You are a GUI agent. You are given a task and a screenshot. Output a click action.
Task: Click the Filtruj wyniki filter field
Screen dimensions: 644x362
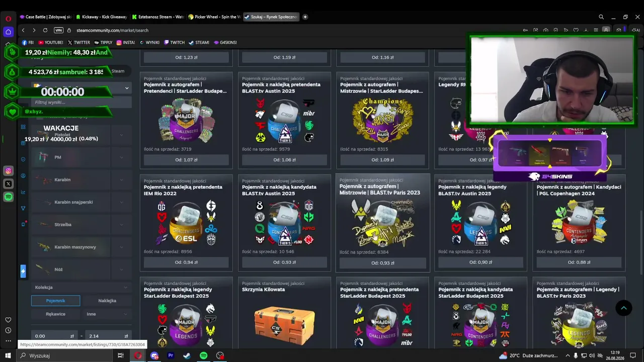pos(81,102)
